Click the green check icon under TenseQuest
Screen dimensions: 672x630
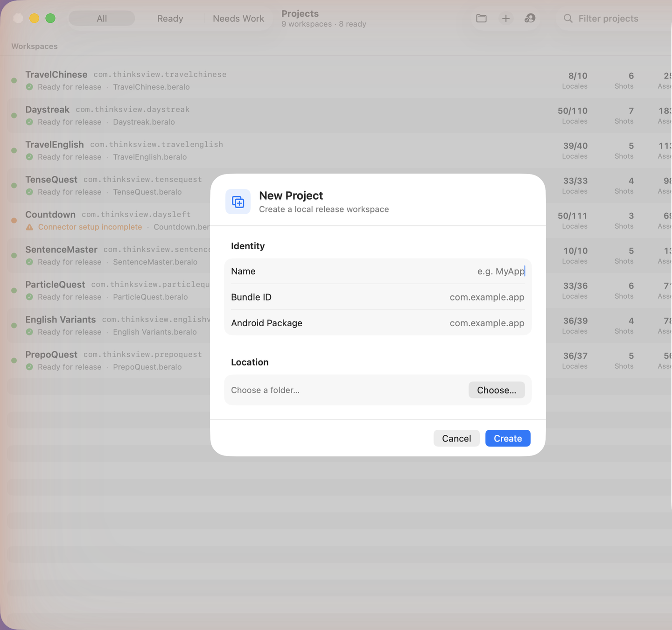(x=29, y=192)
